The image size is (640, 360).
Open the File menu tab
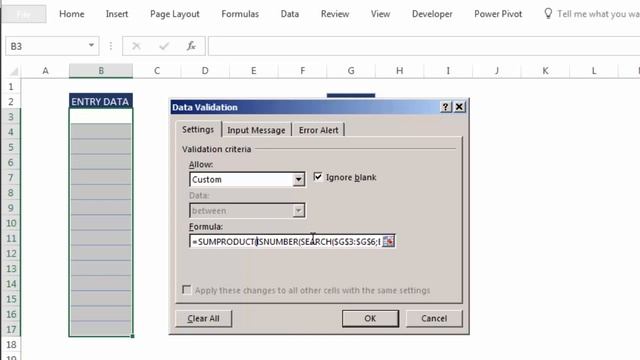(24, 14)
